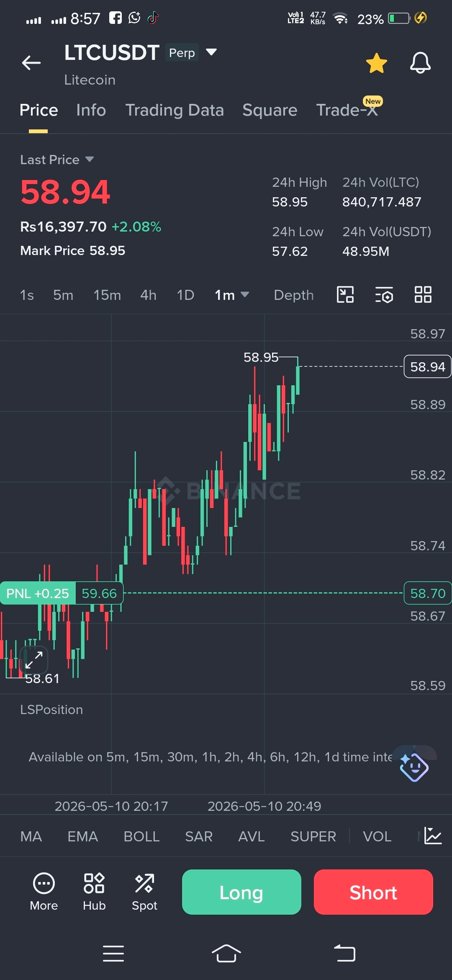Tap the 24h Vol(USDT) value 48.95M

(366, 251)
